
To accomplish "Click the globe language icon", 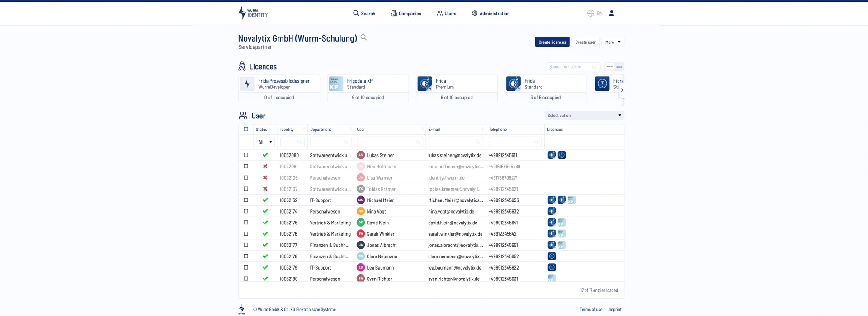I will [590, 13].
